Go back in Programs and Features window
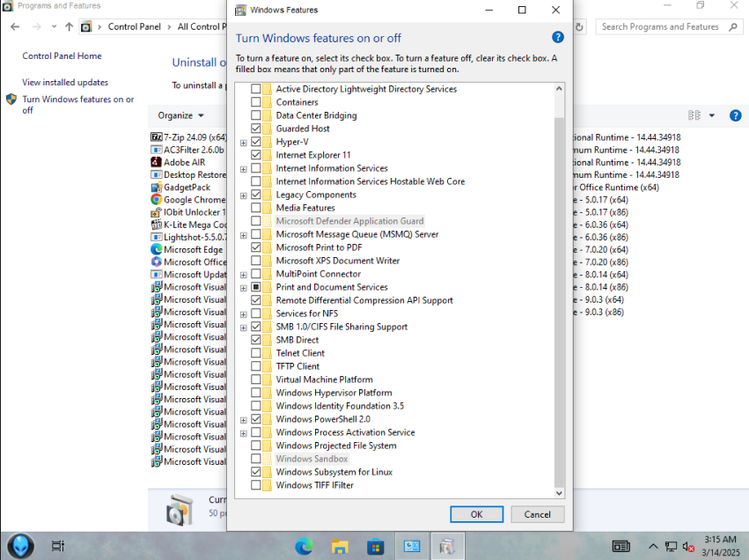 tap(15, 26)
